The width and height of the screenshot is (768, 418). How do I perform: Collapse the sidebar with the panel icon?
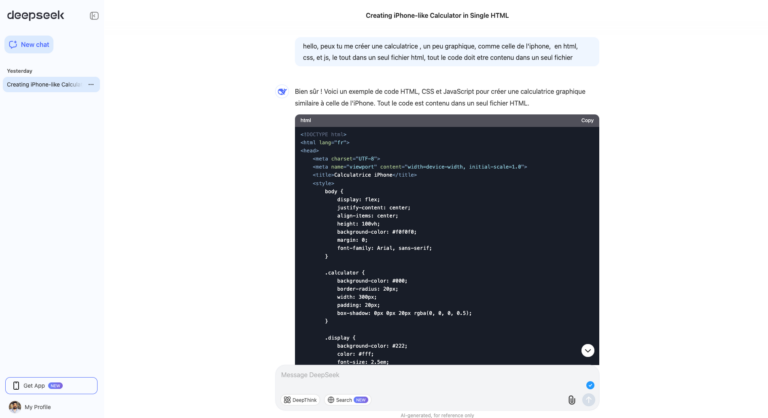(94, 16)
